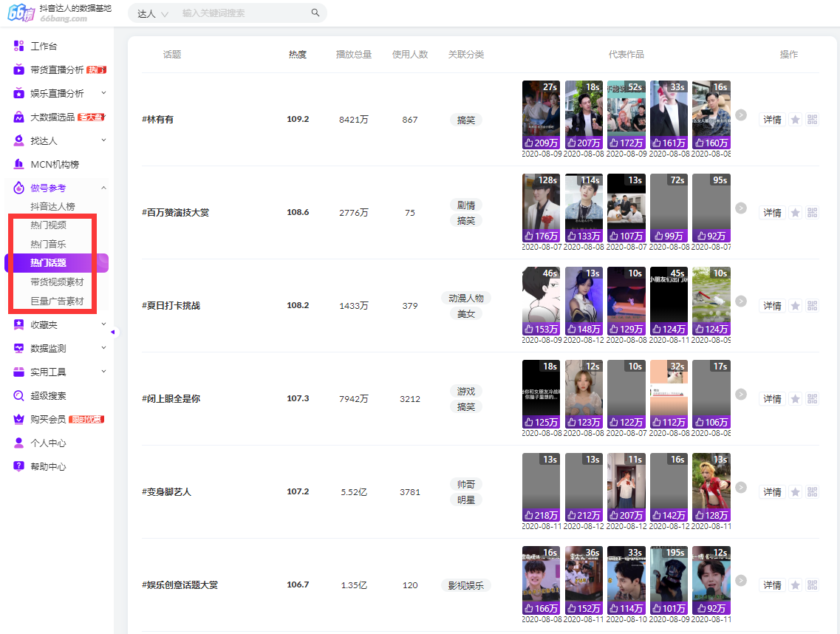
Task: View 详情 for #林有有 topic
Action: point(772,120)
